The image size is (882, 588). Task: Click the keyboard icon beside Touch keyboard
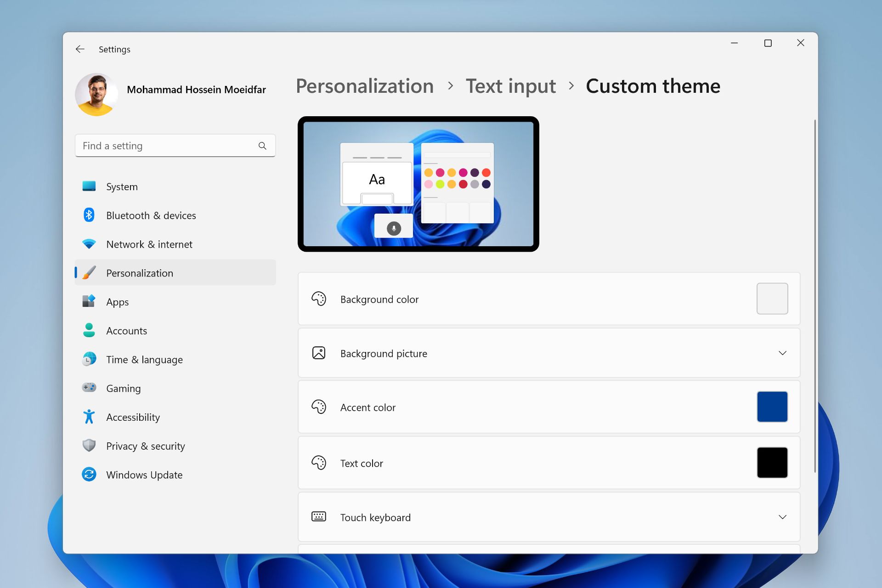[x=319, y=517]
